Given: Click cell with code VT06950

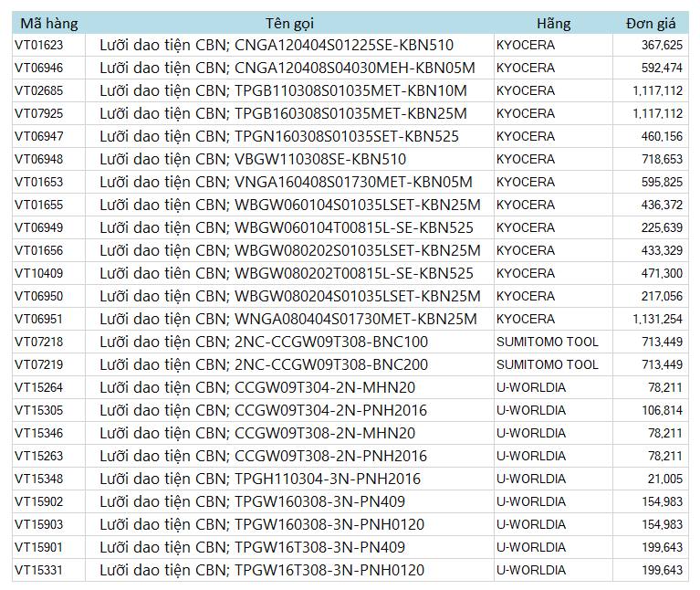Looking at the screenshot, I should [x=49, y=296].
